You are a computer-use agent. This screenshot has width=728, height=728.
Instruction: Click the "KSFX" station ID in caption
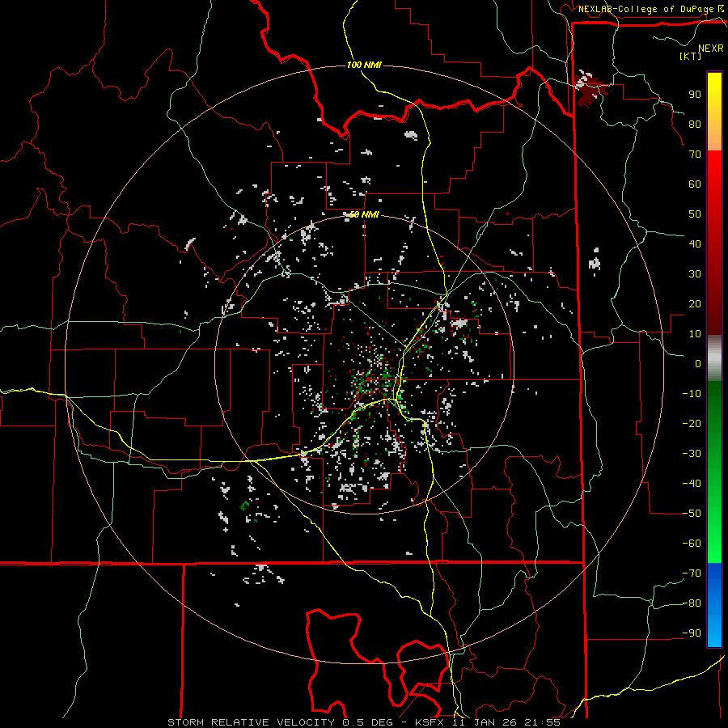point(430,722)
